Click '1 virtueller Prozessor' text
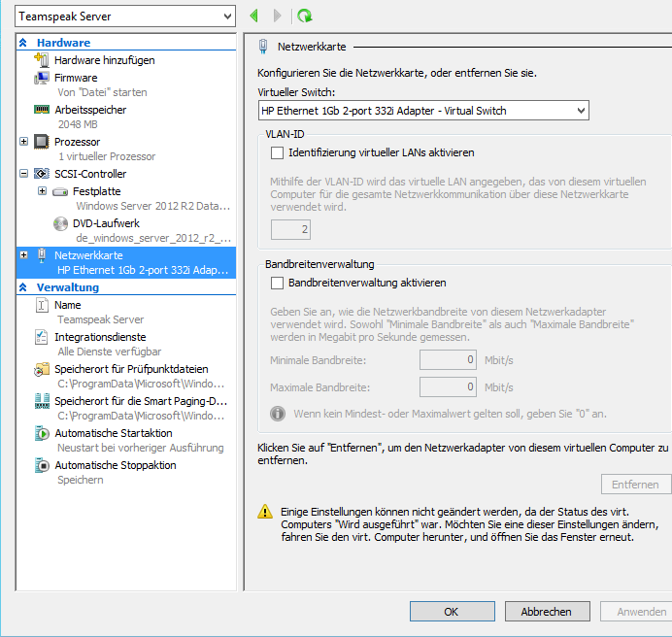The height and width of the screenshot is (637, 672). [x=107, y=156]
